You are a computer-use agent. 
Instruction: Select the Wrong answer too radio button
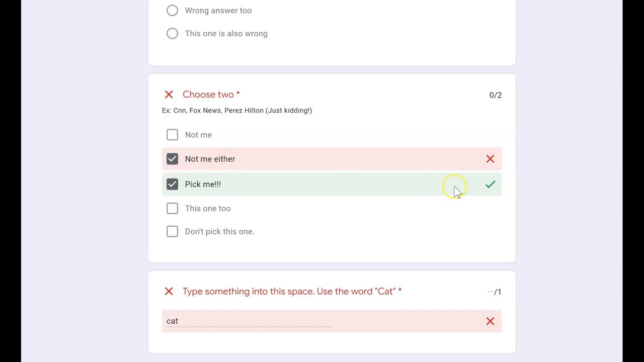point(172,11)
